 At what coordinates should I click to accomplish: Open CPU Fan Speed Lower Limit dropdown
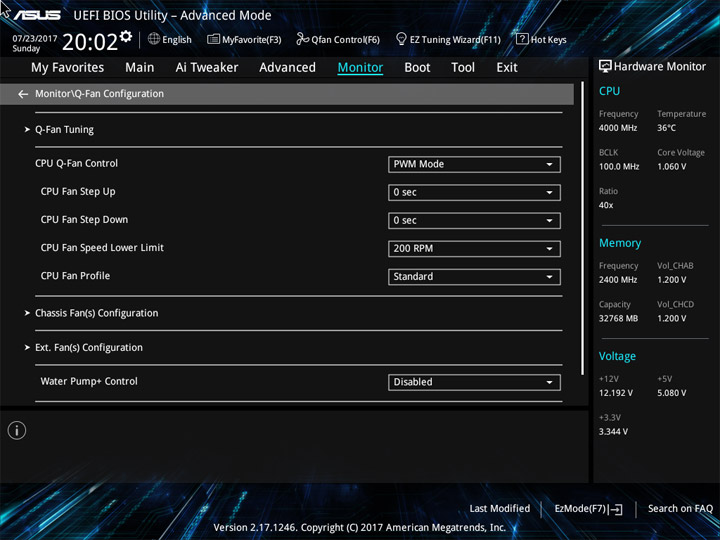474,249
